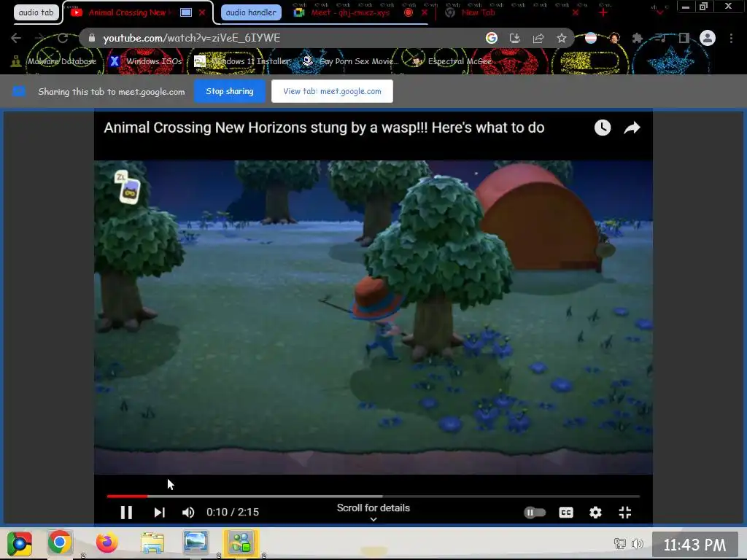Viewport: 747px width, 560px height.
Task: Click the share page icon in address bar
Action: [x=538, y=38]
